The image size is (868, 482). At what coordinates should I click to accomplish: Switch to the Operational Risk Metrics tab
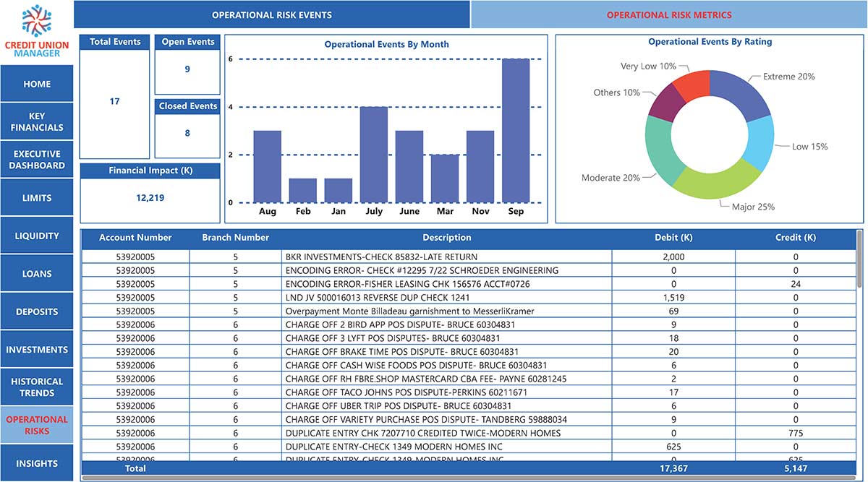click(x=669, y=14)
